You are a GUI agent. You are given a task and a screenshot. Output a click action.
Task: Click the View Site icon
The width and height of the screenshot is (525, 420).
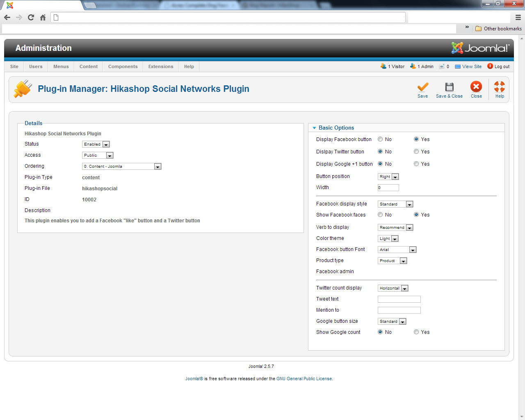pyautogui.click(x=458, y=66)
